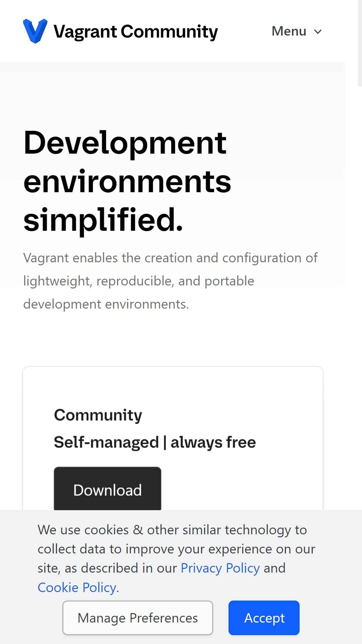Click the cookie notice message text
362x644 pixels.
(176, 558)
